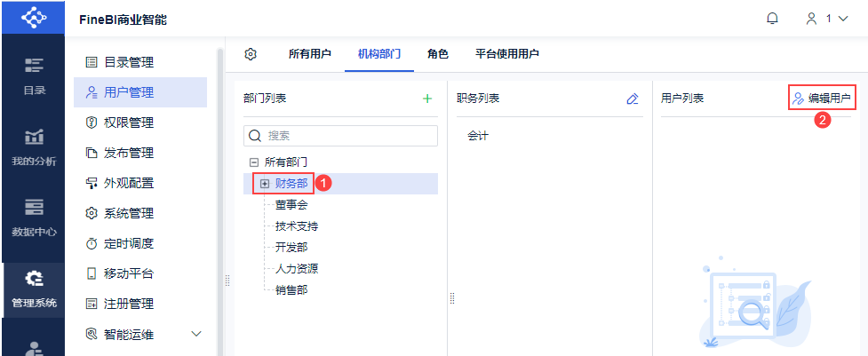Select 技术支持 in department tree
868x356 pixels.
click(297, 225)
